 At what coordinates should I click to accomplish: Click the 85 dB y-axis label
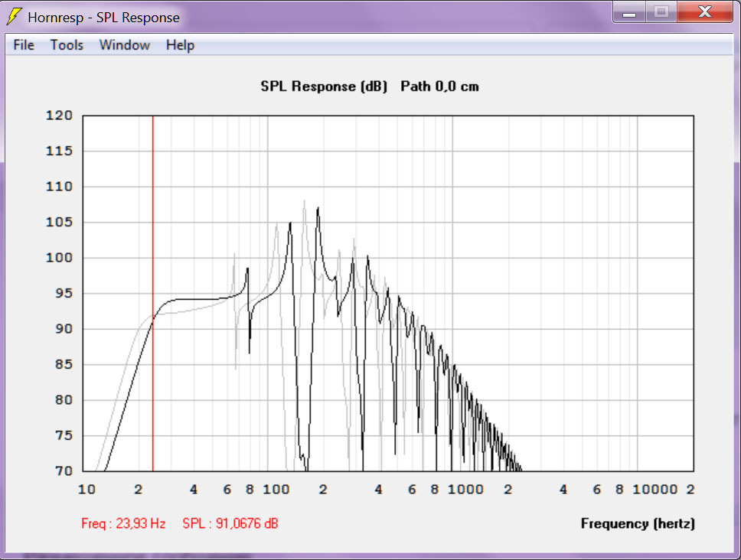coord(64,364)
